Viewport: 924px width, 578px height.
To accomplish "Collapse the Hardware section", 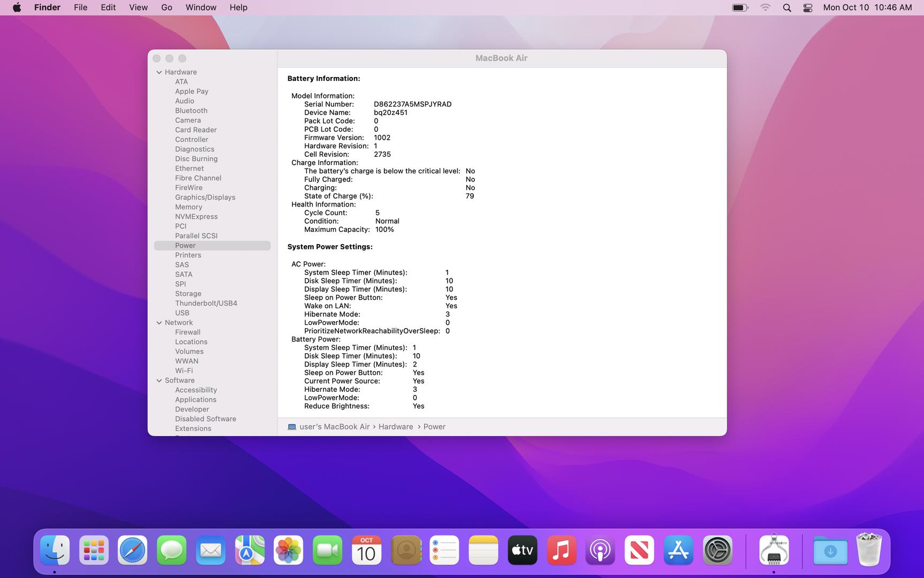I will point(159,72).
